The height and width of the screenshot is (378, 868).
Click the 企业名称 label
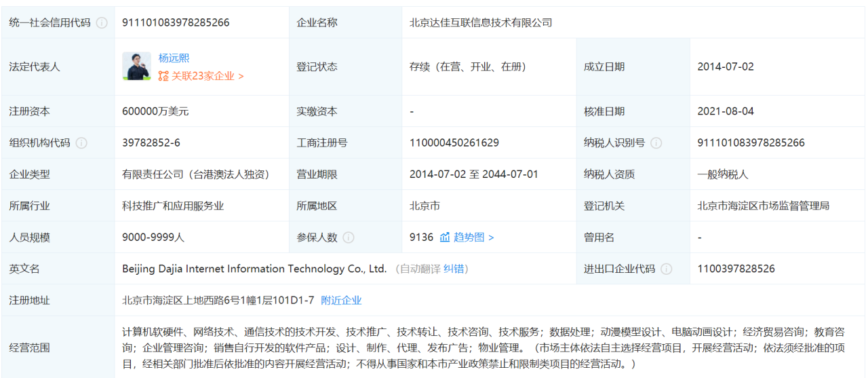[317, 22]
